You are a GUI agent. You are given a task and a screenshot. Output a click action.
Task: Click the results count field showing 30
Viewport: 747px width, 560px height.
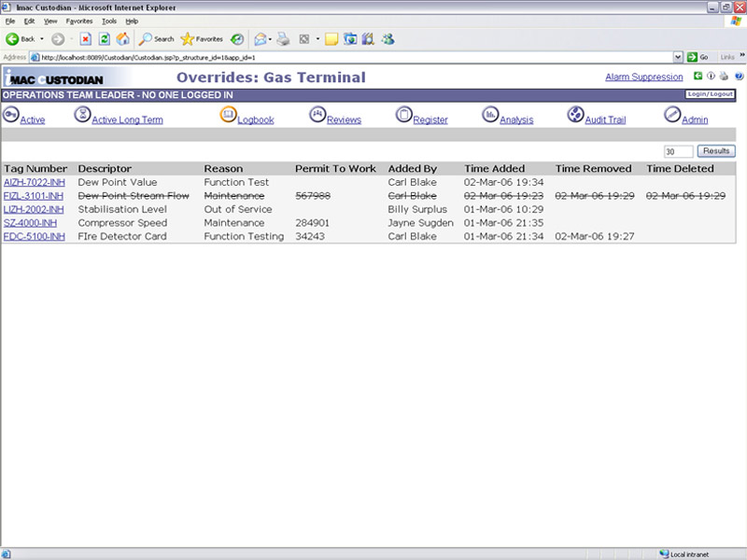click(x=678, y=151)
